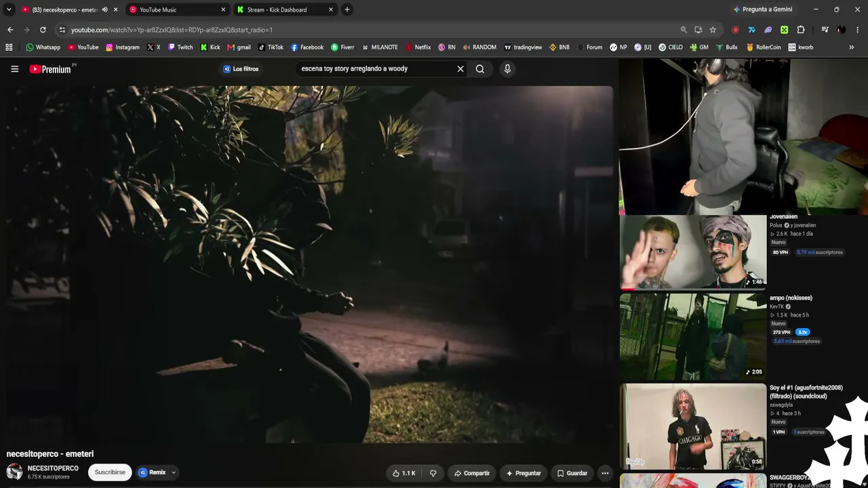Open the NECESITOPERCO channel avatar

tap(14, 472)
